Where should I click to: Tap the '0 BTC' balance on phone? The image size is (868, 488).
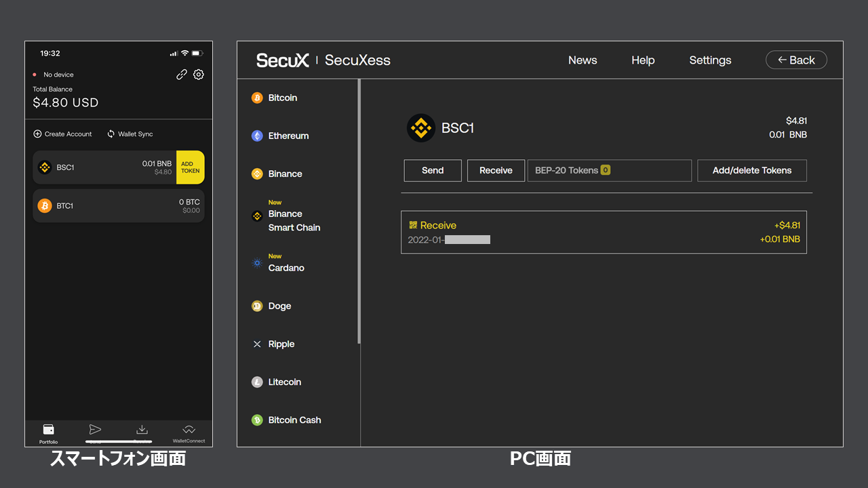pos(190,202)
